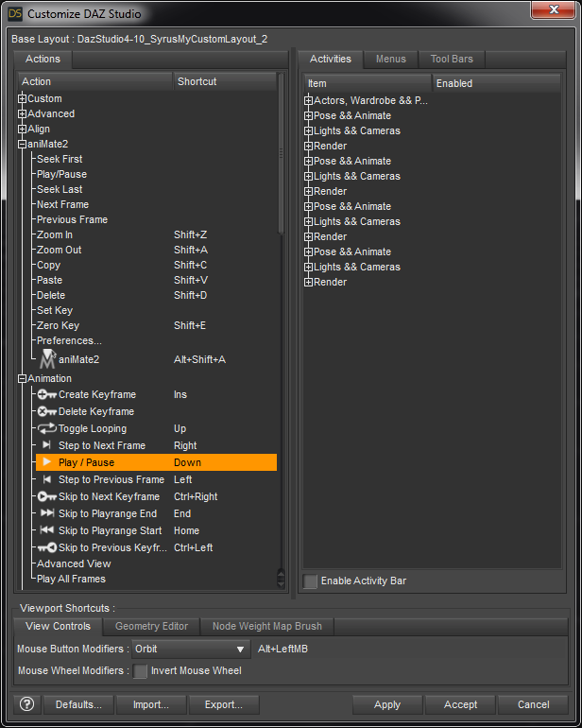Click the Defaults... button

coord(78,704)
